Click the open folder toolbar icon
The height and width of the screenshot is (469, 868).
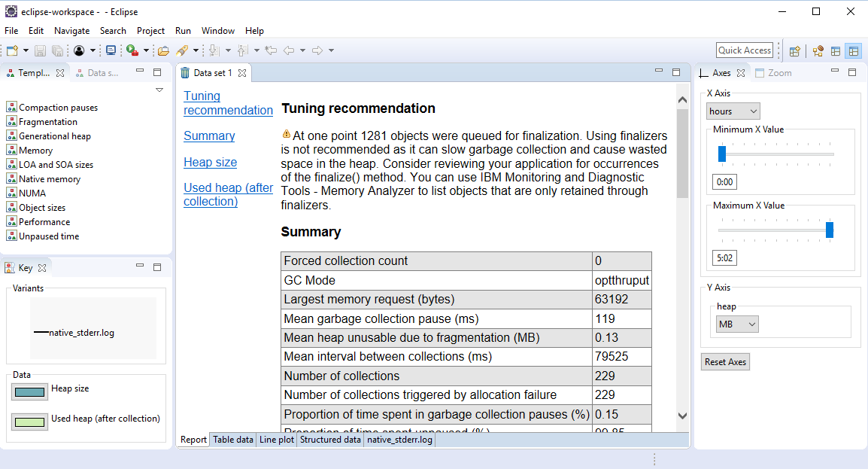(x=163, y=51)
